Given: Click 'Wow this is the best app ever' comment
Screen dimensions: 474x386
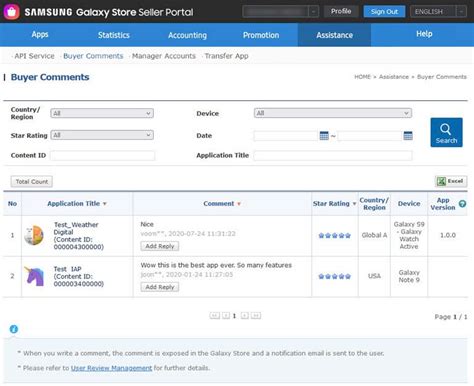Looking at the screenshot, I should pos(216,265).
